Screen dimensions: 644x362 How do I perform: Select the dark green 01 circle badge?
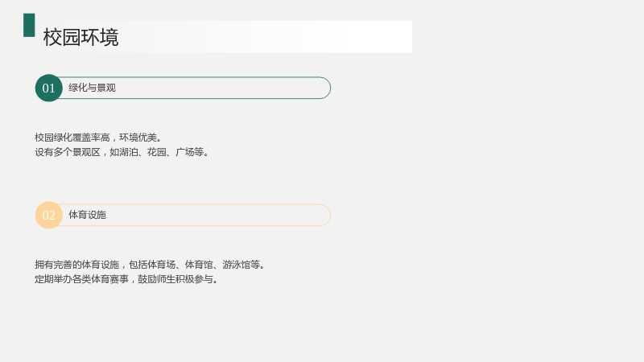[x=49, y=88]
